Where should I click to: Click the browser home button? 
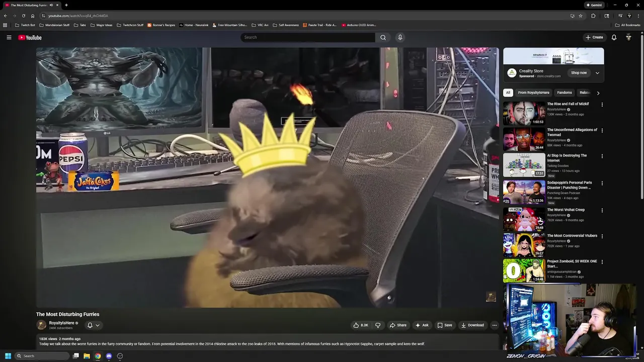33,16
